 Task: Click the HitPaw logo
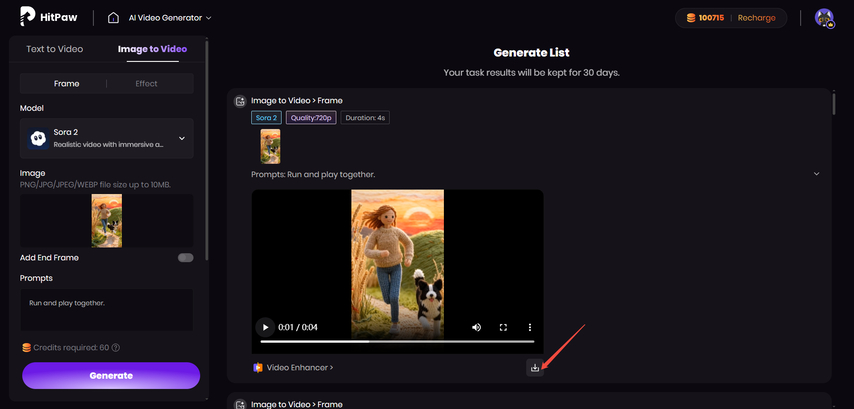pyautogui.click(x=48, y=17)
